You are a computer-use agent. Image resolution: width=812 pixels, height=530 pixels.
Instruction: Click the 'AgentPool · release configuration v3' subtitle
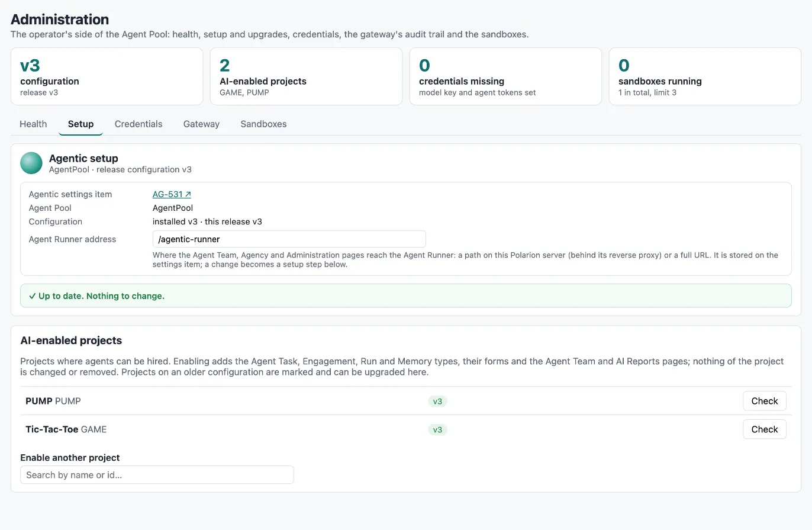[120, 169]
